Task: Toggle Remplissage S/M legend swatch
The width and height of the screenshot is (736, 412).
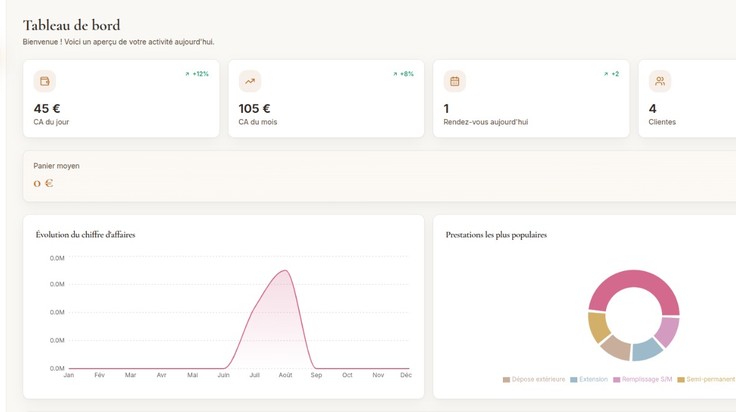Action: [x=617, y=380]
